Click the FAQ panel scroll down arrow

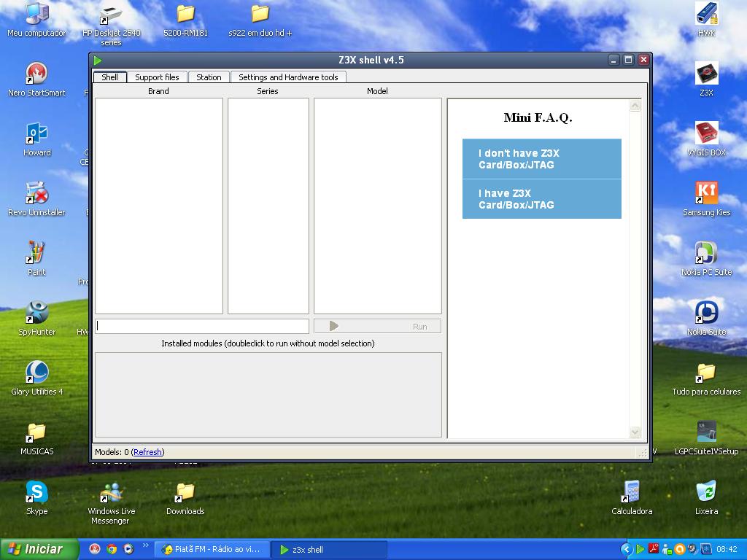[x=635, y=432]
